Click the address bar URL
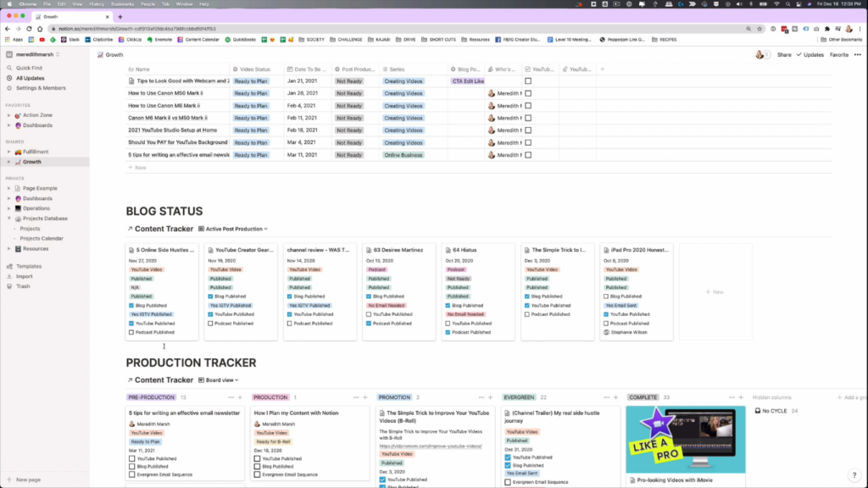Viewport: 868px width, 488px height. 137,29
